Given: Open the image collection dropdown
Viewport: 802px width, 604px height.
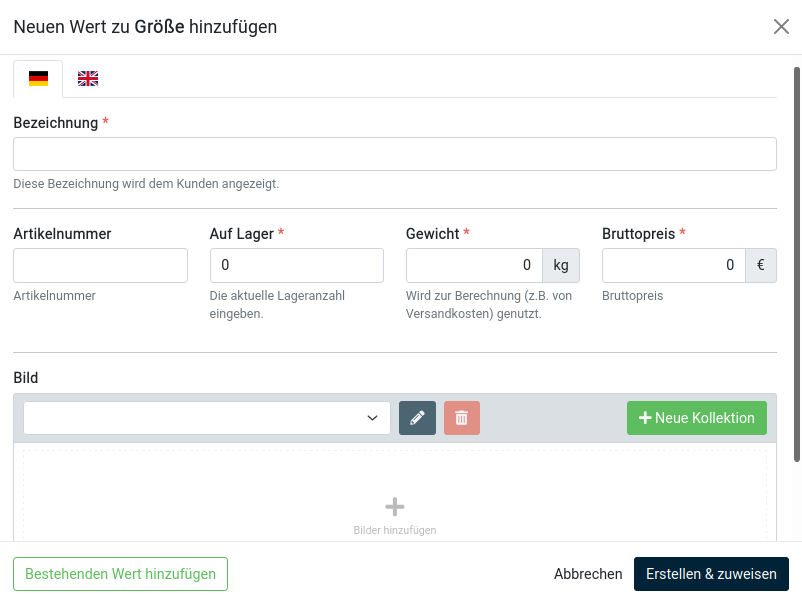Looking at the screenshot, I should click(207, 418).
